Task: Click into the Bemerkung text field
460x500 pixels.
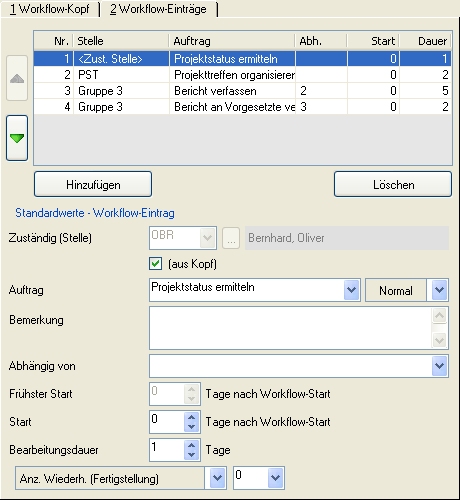Action: pyautogui.click(x=291, y=328)
